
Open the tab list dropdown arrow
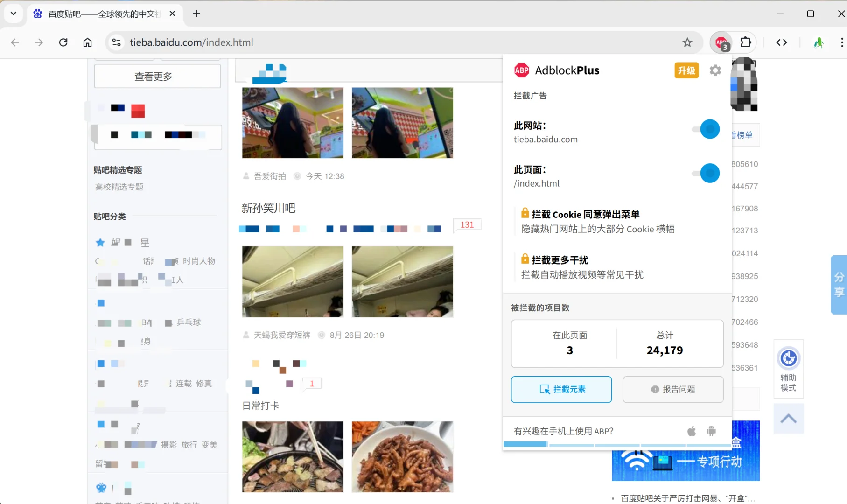click(13, 14)
